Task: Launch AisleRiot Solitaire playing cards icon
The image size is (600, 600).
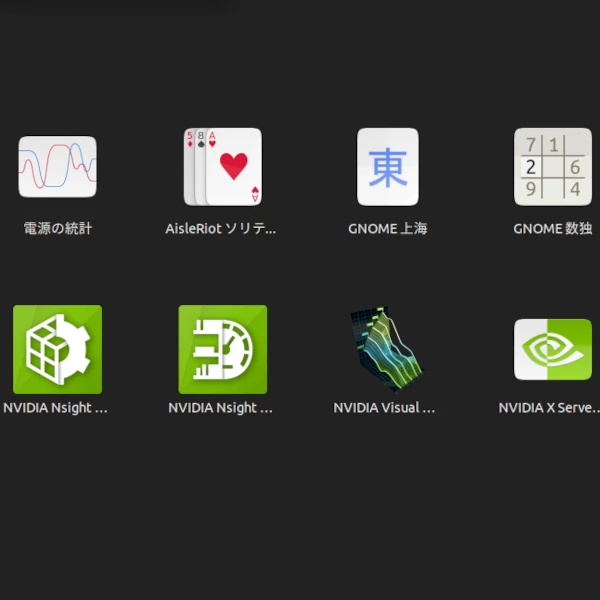Action: tap(223, 167)
